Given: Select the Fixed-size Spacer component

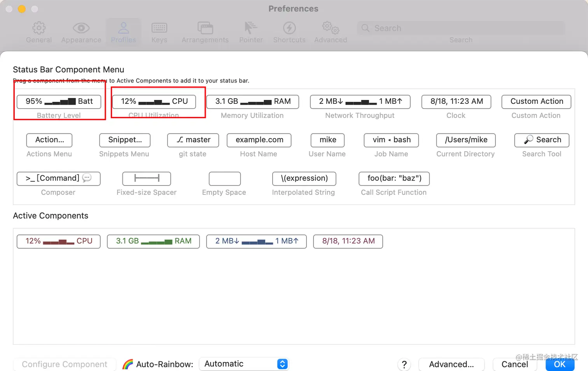Looking at the screenshot, I should point(147,178).
